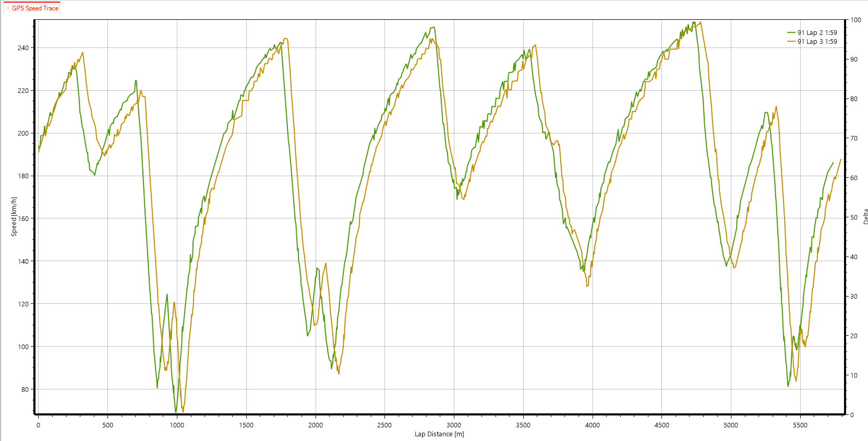Click the 60 tick on the Delta axis

854,178
